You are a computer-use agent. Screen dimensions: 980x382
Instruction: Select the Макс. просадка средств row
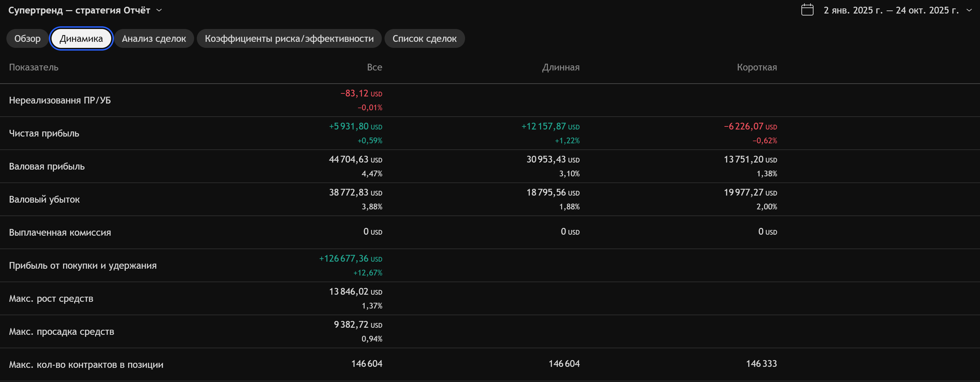point(62,331)
